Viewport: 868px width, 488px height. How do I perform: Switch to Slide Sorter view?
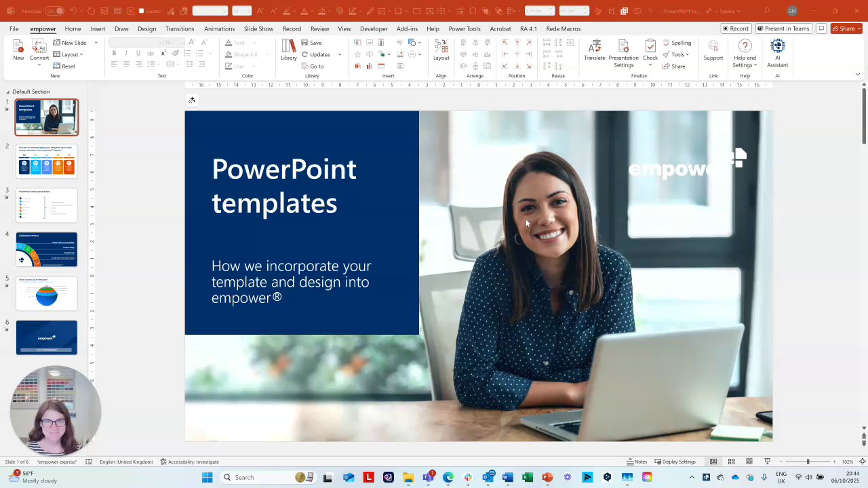(731, 462)
